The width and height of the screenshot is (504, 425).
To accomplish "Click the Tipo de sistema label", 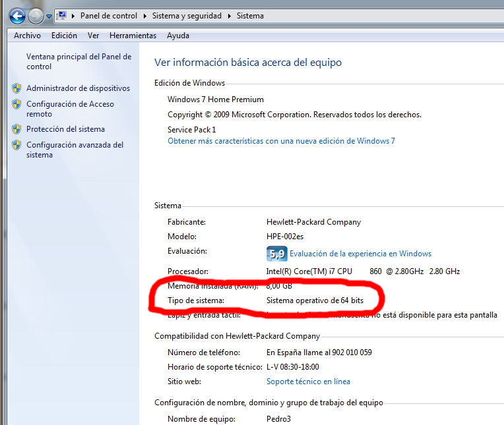I will click(196, 300).
